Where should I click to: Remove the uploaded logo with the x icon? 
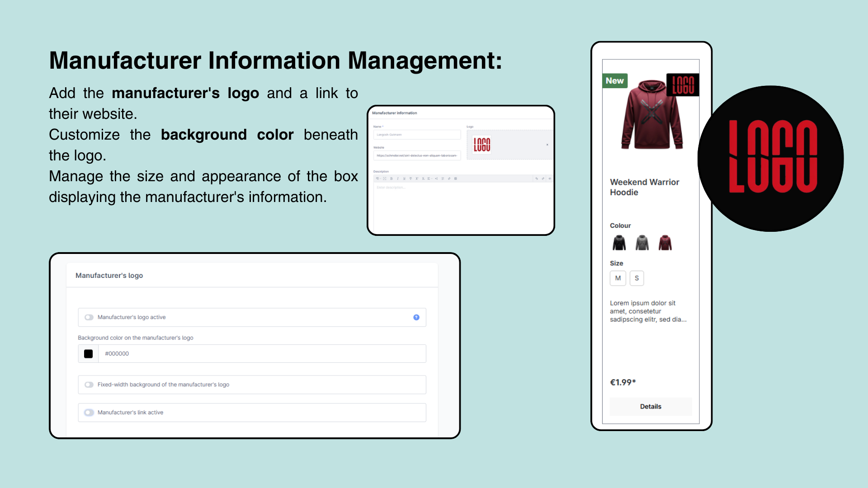547,145
